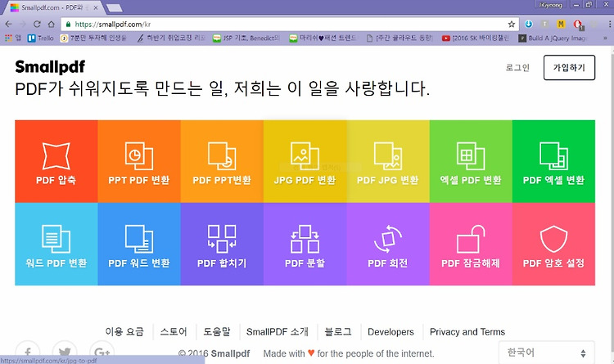
Task: Open the 이용 요금 pricing link
Action: (x=124, y=332)
